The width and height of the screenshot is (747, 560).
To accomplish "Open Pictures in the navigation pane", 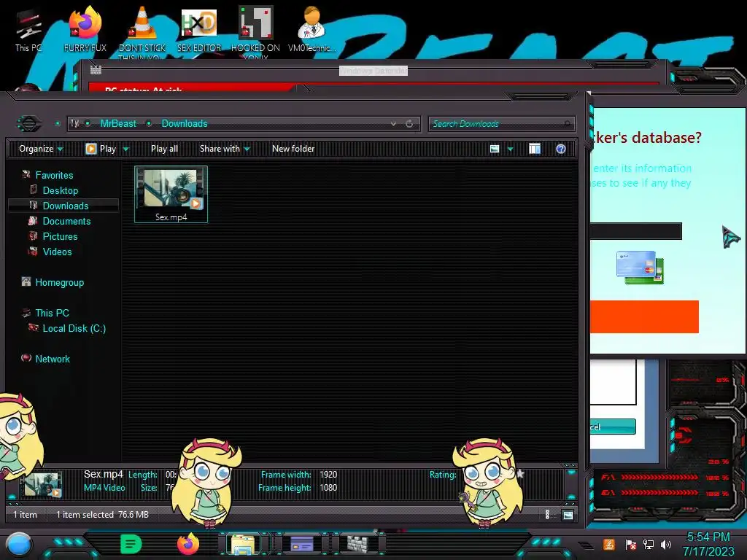I will click(60, 236).
